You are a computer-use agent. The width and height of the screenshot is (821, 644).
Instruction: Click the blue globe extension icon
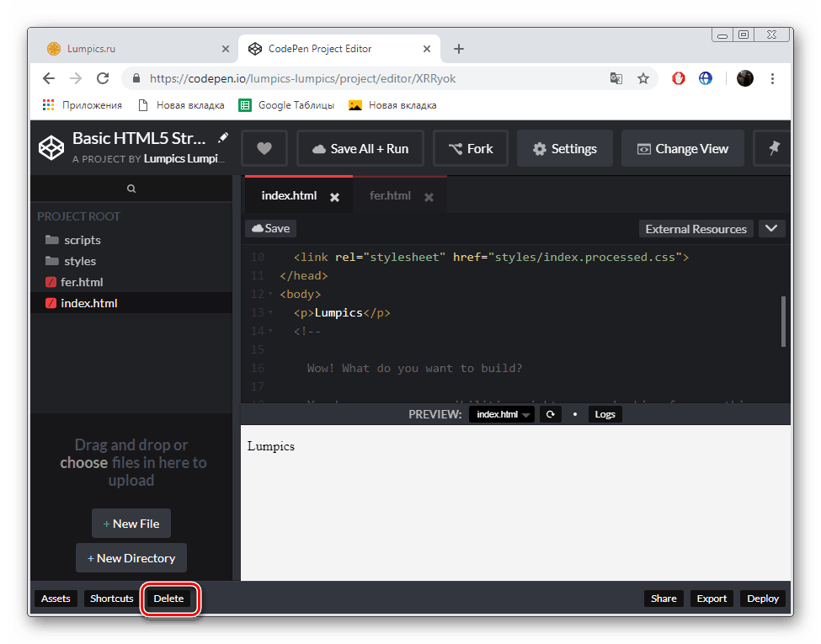tap(705, 77)
